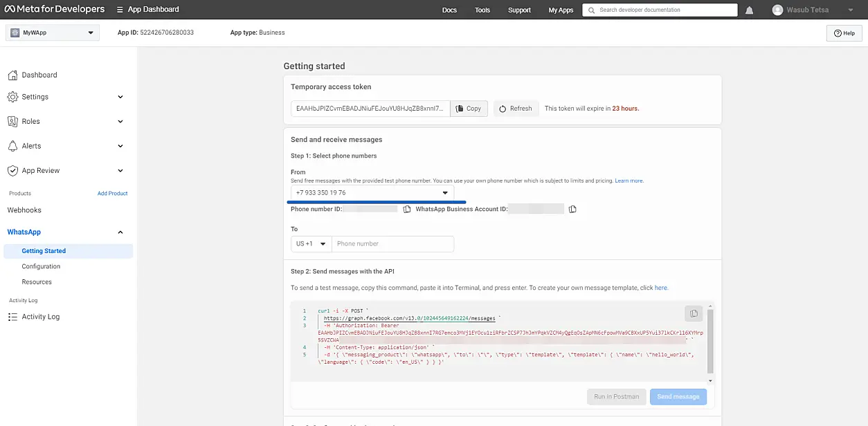The image size is (868, 426).
Task: Open the Dashboard sidebar item
Action: tap(39, 75)
